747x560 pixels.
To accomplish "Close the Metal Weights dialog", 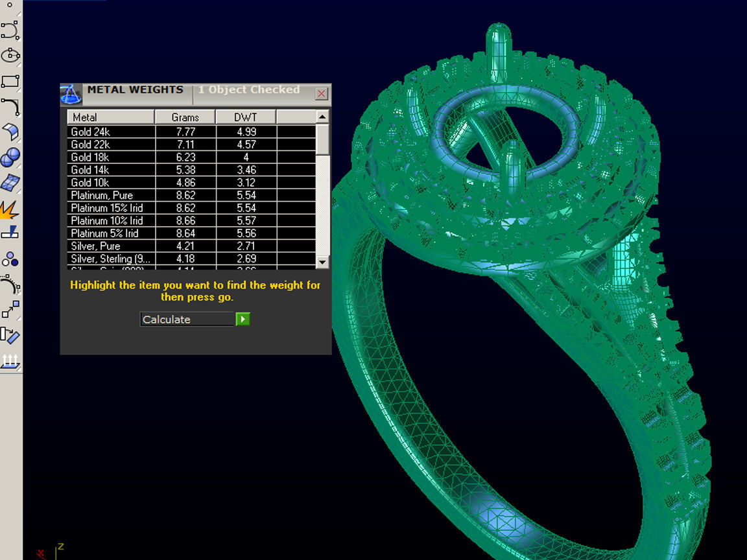I will (322, 93).
